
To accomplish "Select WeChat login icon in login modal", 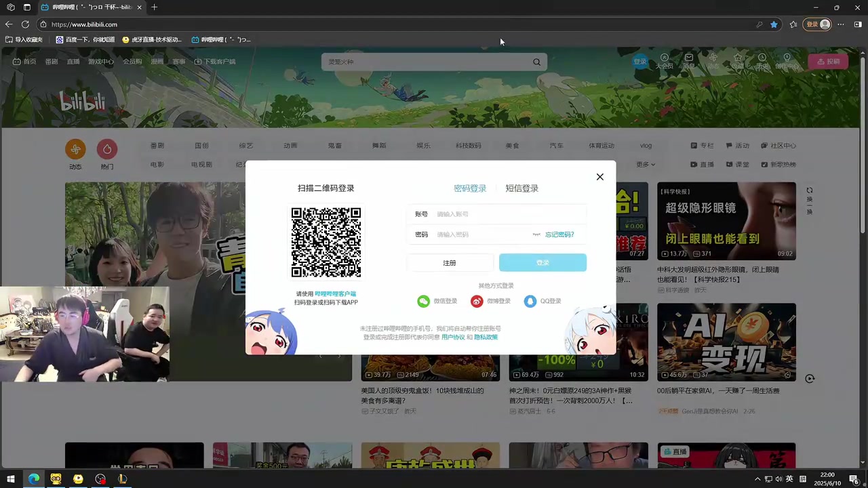I will point(422,301).
